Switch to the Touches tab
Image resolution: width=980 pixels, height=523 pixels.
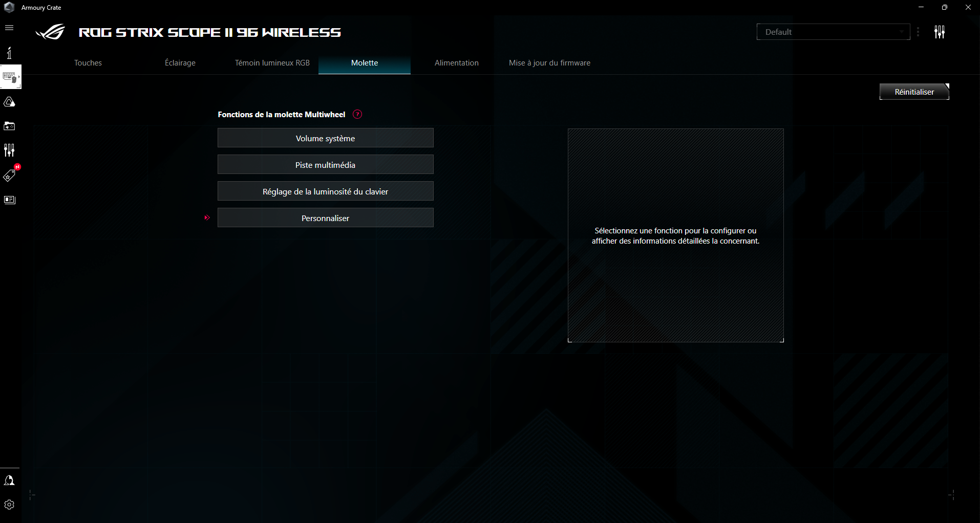pos(88,63)
